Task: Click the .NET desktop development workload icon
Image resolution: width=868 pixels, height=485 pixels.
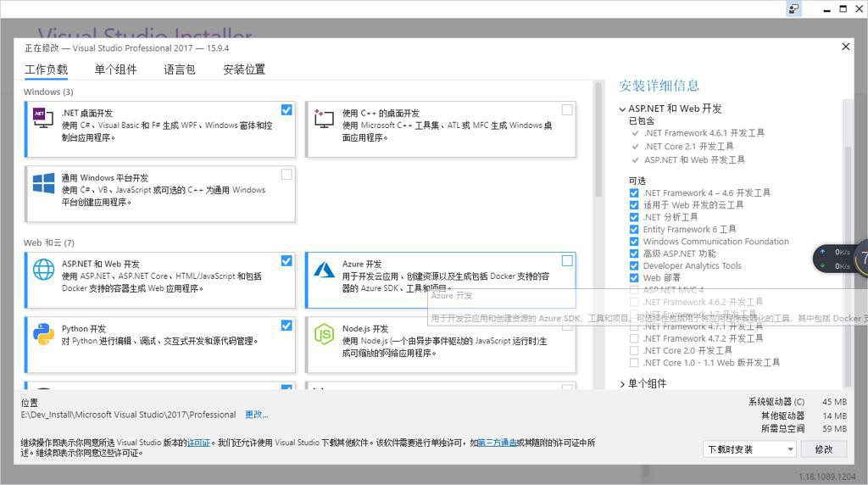Action: pyautogui.click(x=43, y=117)
